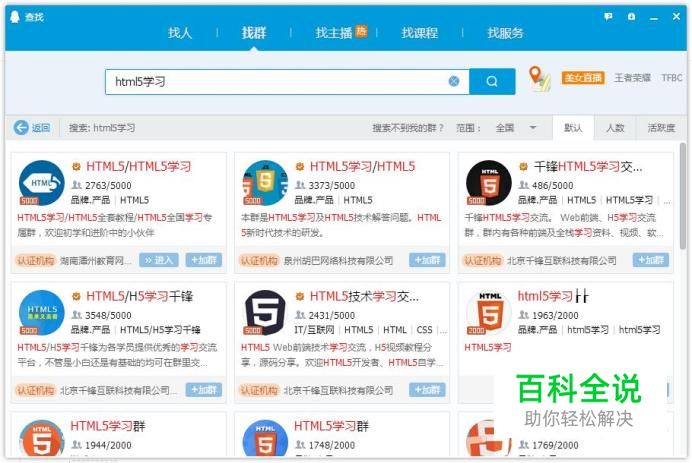Click verified badge beside HTML5/H5学习千锋
Screen dimensions: 692x463
[x=76, y=296]
